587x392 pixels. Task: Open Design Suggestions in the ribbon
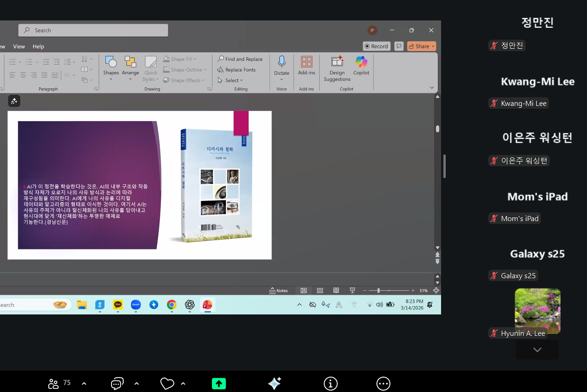click(x=337, y=62)
